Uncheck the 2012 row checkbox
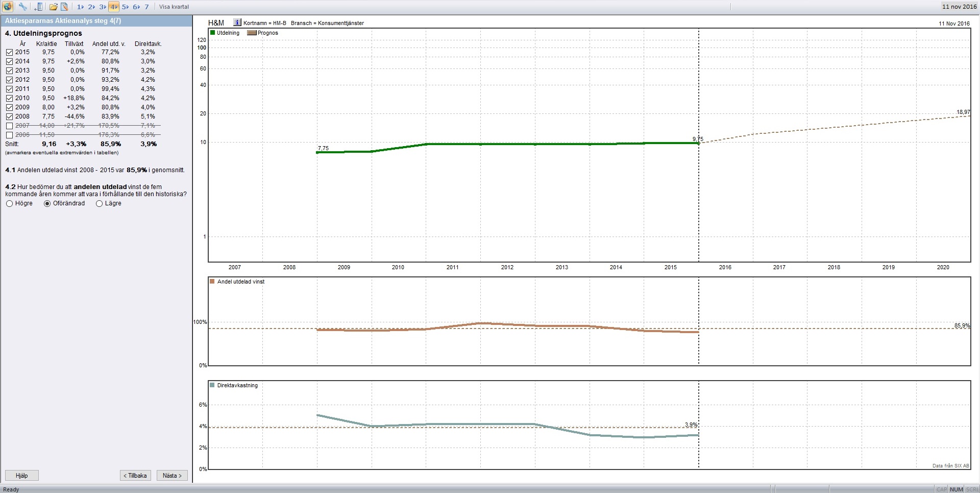The height and width of the screenshot is (493, 980). [x=9, y=80]
